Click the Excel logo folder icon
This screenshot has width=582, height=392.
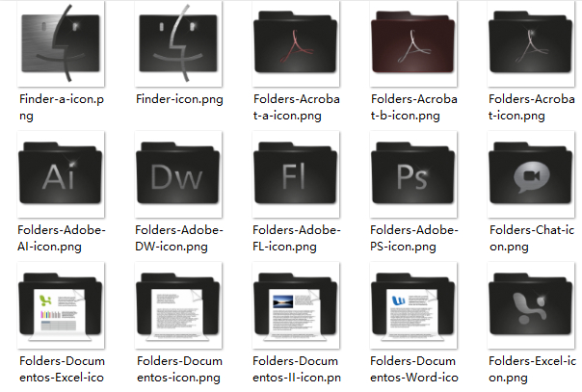531,305
